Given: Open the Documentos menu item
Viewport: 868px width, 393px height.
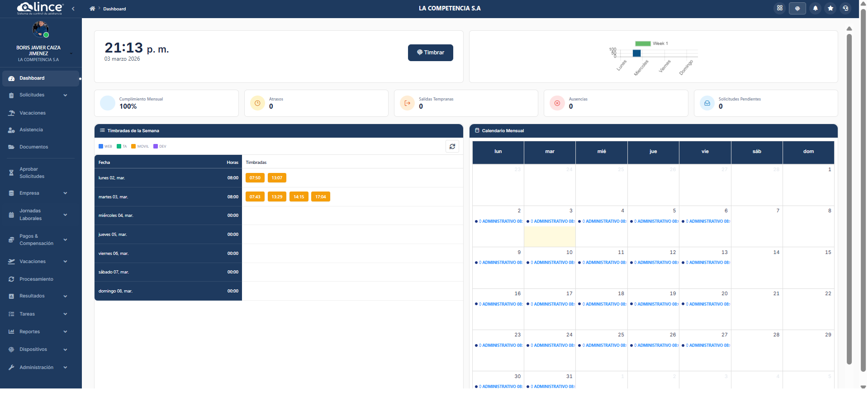Looking at the screenshot, I should tap(41, 147).
